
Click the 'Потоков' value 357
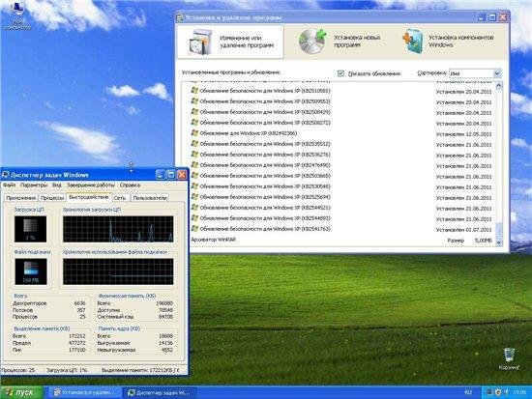click(81, 310)
